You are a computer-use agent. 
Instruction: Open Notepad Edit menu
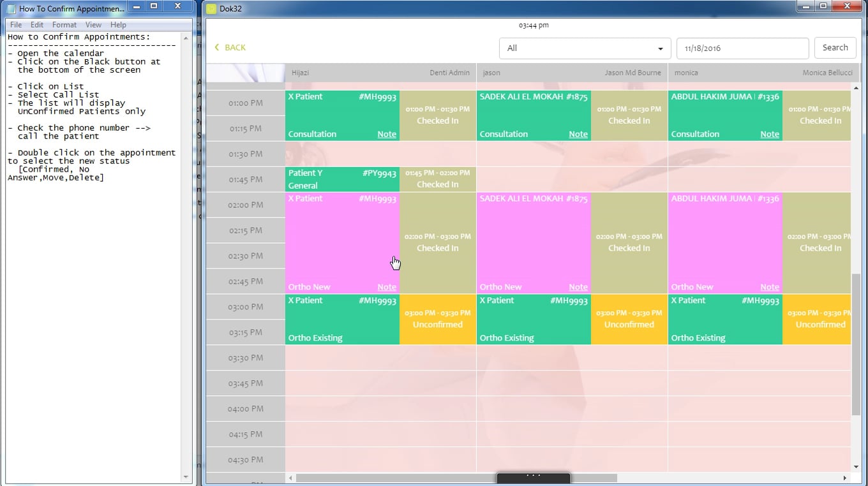pos(37,25)
